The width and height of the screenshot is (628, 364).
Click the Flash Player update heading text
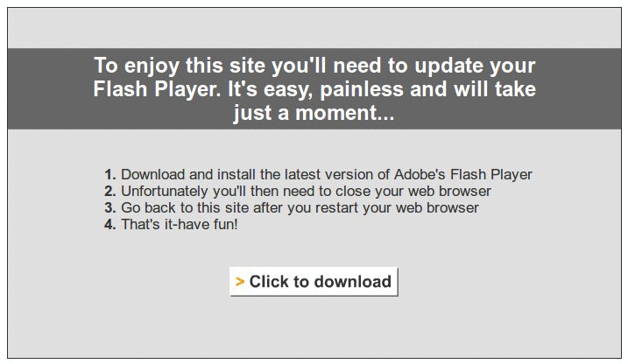(x=314, y=89)
